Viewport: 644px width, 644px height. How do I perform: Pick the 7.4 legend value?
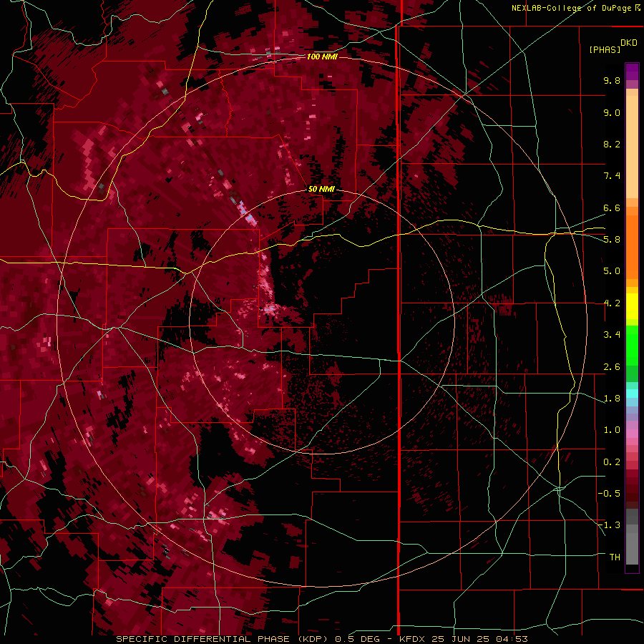click(612, 176)
